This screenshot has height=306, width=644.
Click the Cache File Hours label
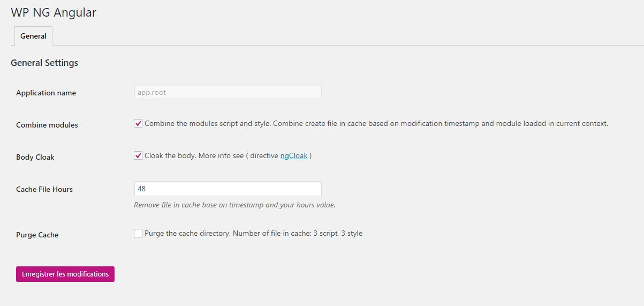pos(44,189)
